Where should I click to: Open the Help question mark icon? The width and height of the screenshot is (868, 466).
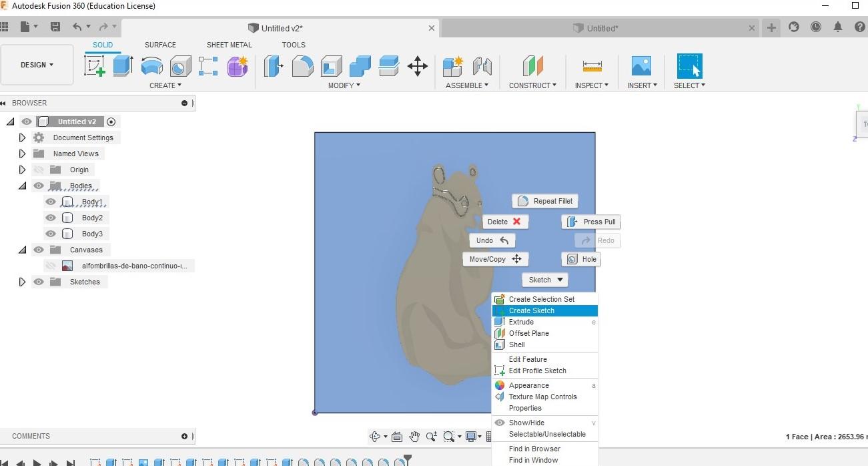coord(861,27)
